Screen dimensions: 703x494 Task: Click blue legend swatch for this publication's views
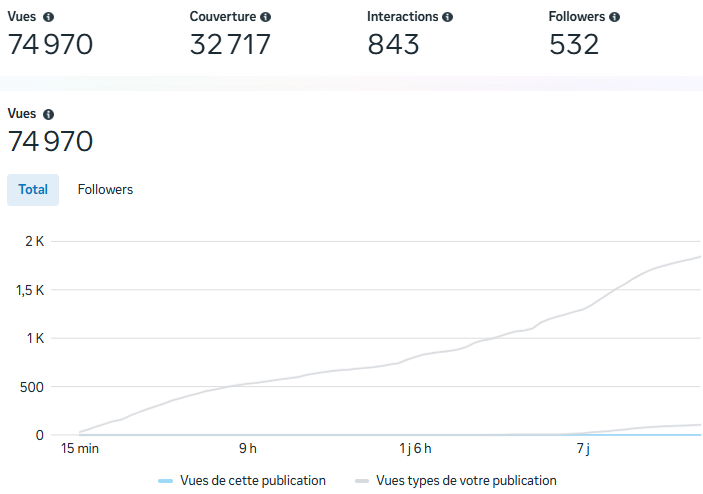pyautogui.click(x=166, y=481)
